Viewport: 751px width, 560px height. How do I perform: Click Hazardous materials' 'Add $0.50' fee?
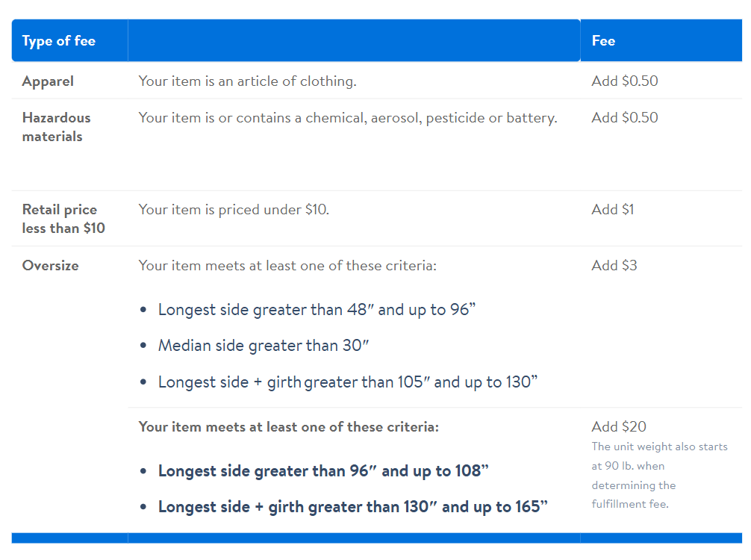click(625, 117)
